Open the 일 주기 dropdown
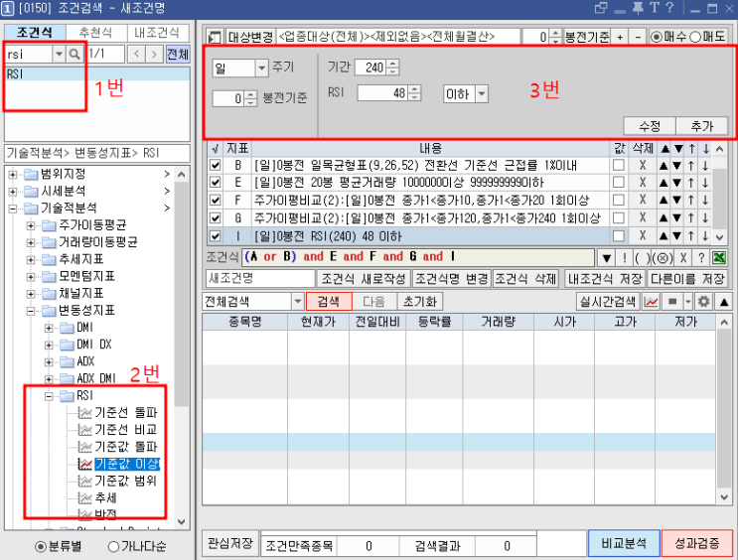Viewport: 738px width, 560px height. click(x=261, y=69)
